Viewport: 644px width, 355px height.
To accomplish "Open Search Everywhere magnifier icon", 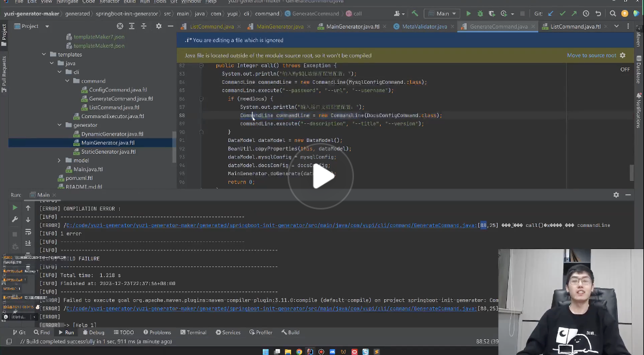I will (x=613, y=13).
